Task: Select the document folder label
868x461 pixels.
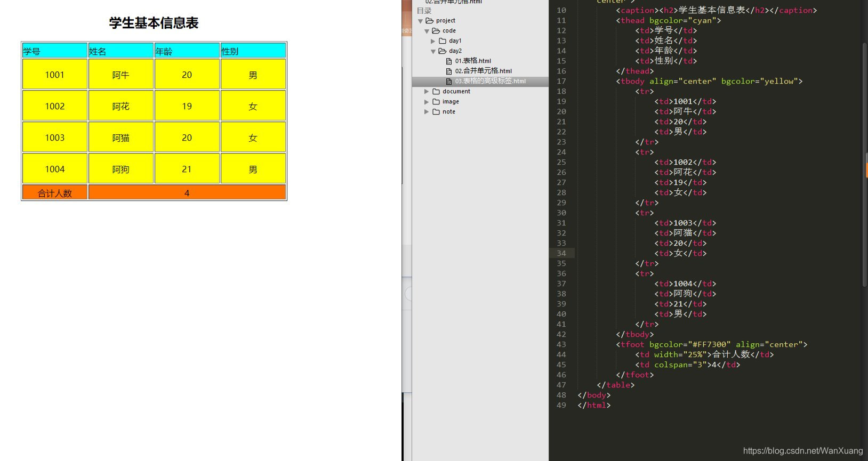Action: (456, 92)
